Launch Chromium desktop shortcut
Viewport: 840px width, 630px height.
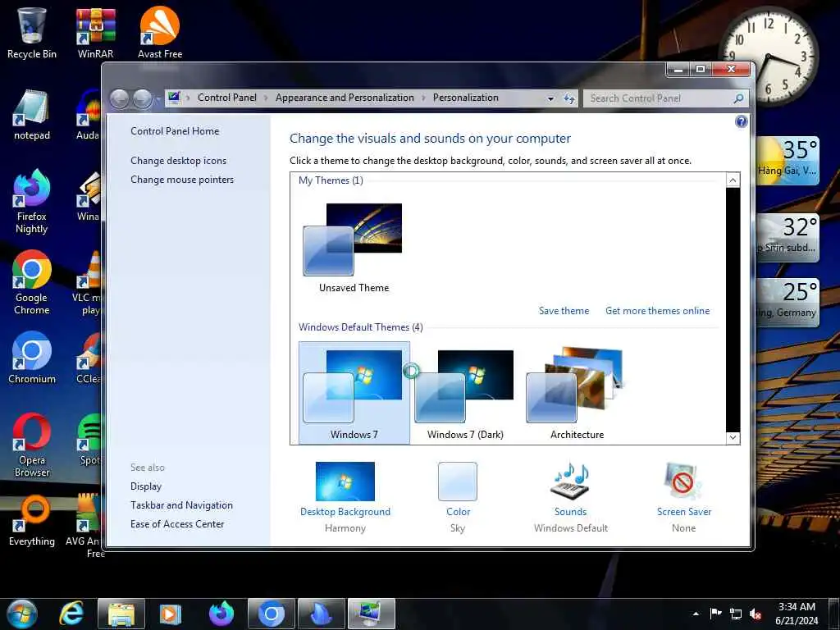coord(32,358)
